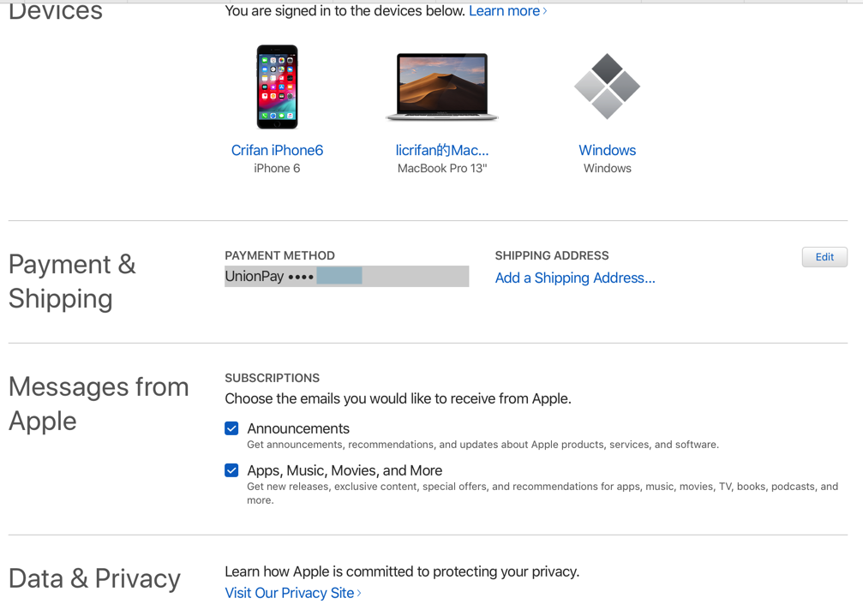Screen dimensions: 863x616
Task: Select the blue Windows device name link
Action: 607,150
